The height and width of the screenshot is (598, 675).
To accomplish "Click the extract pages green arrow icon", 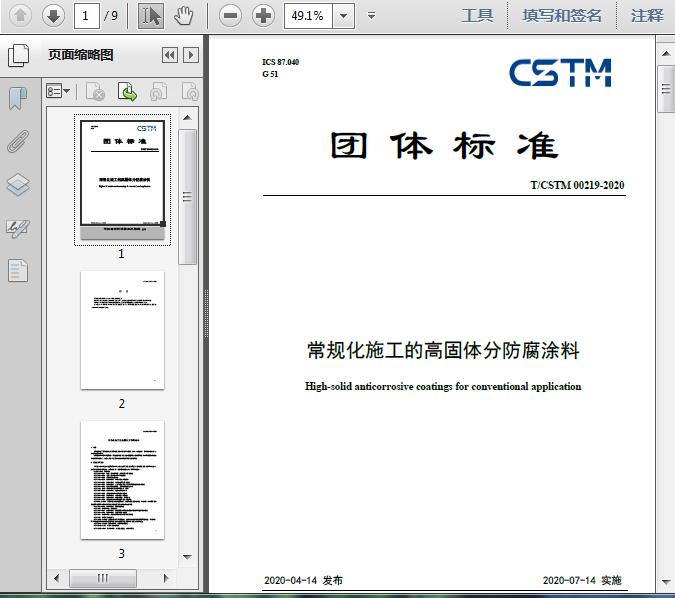I will click(128, 92).
